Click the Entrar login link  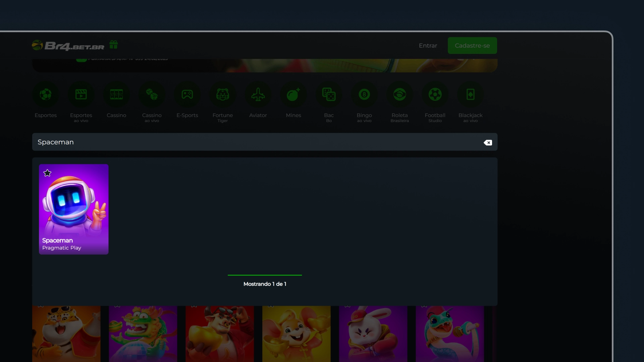[x=428, y=46]
